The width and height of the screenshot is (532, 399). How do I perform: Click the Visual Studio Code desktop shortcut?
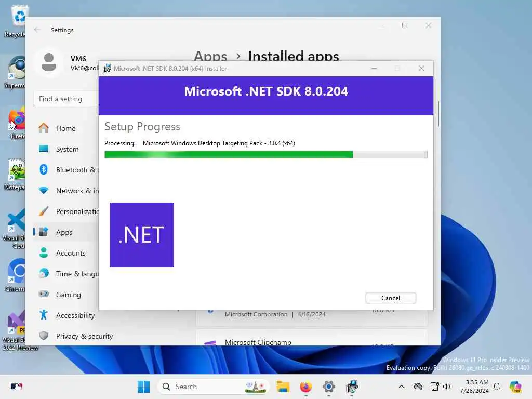[x=14, y=229]
